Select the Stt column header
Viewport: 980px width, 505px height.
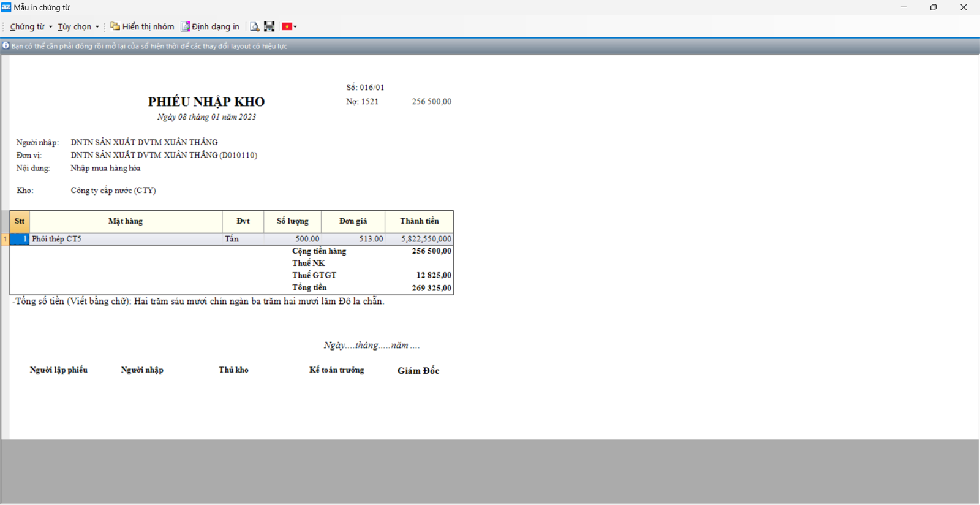click(x=20, y=221)
